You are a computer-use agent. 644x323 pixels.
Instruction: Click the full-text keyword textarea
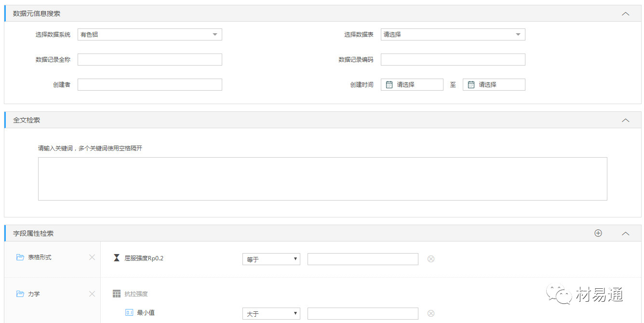tap(322, 179)
